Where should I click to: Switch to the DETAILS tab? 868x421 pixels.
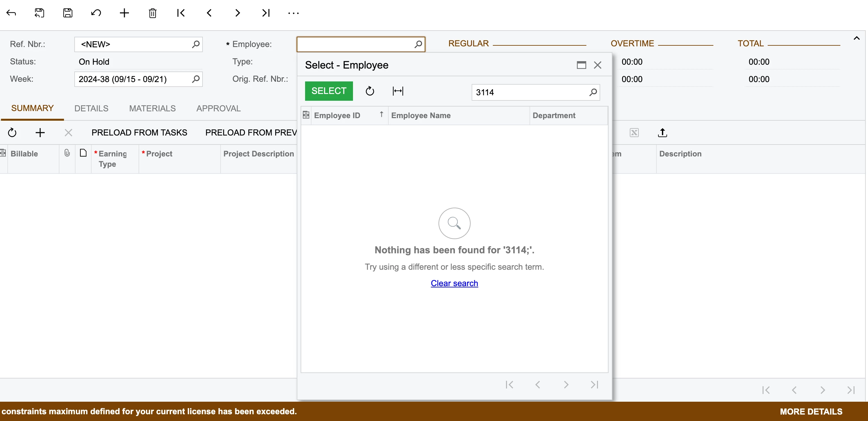(91, 108)
